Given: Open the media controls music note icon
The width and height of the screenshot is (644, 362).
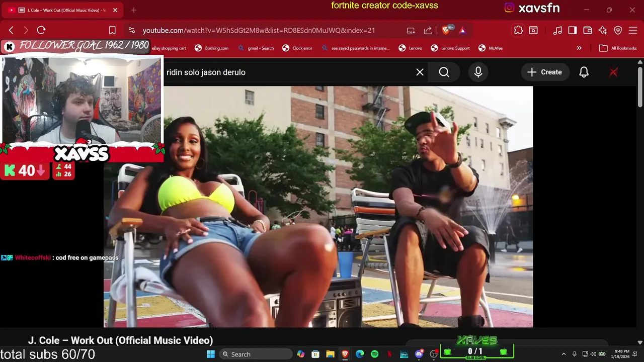Looking at the screenshot, I should [557, 30].
